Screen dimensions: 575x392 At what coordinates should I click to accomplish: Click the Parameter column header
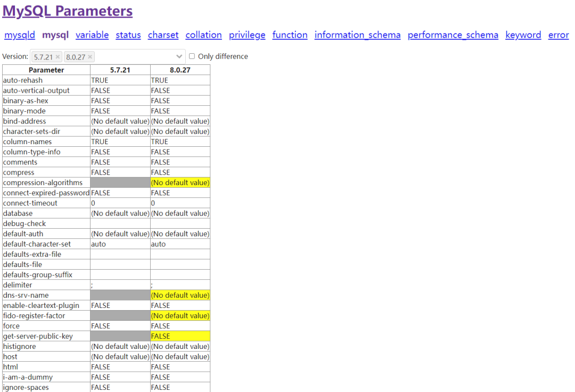(x=46, y=70)
